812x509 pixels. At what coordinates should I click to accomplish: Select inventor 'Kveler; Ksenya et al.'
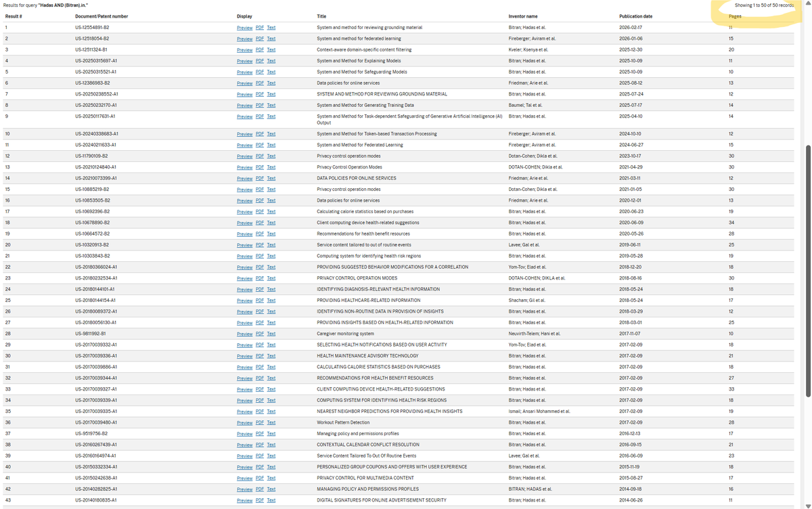coord(528,50)
